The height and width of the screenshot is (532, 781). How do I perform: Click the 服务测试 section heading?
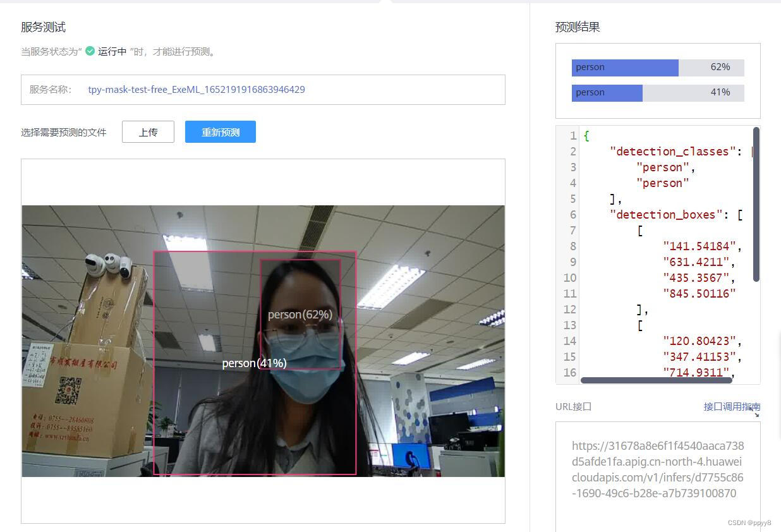click(43, 27)
